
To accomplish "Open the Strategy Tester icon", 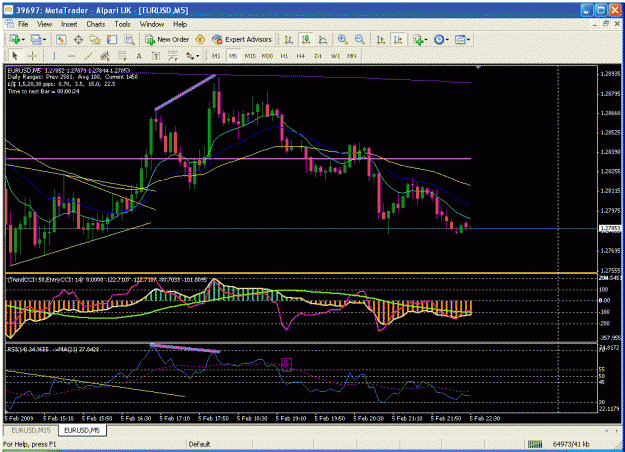I will point(129,39).
